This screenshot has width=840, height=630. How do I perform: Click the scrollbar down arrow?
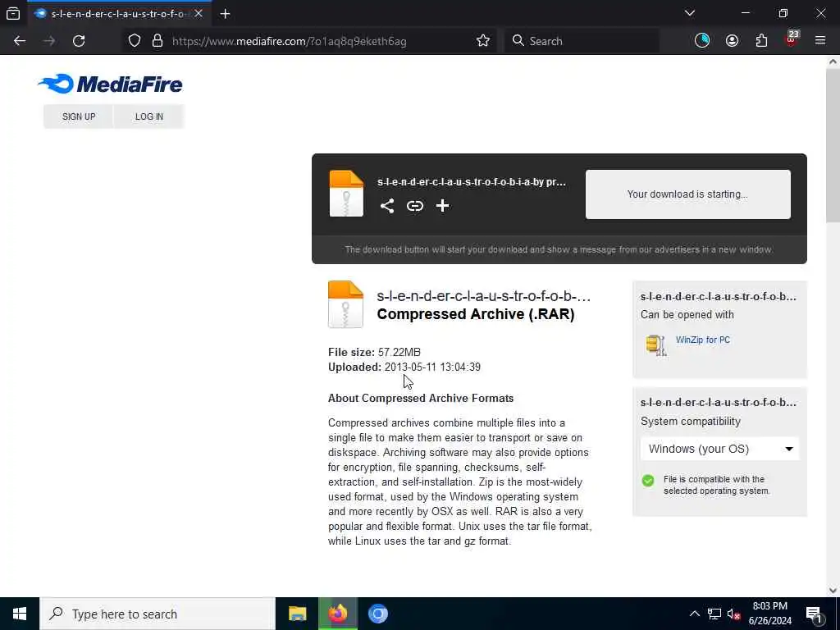point(833,591)
